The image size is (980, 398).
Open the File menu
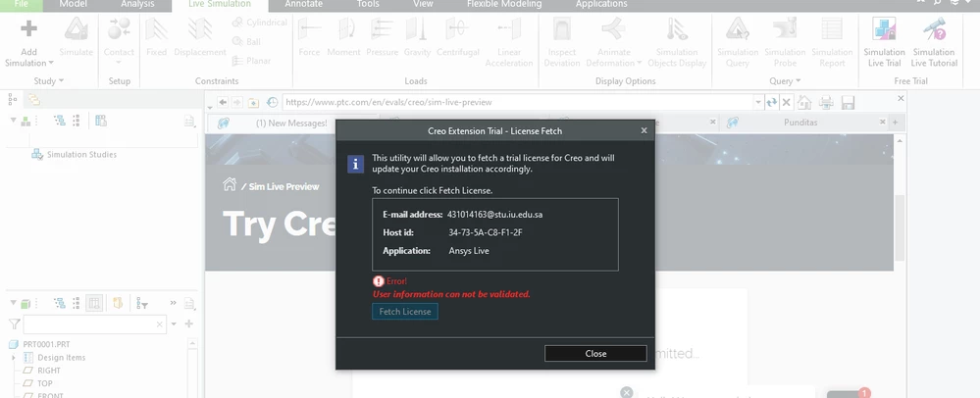click(22, 4)
